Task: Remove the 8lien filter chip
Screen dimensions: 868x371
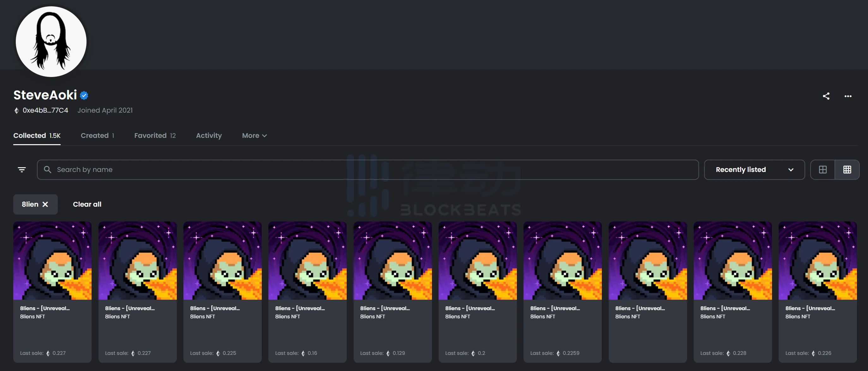Action: point(45,204)
